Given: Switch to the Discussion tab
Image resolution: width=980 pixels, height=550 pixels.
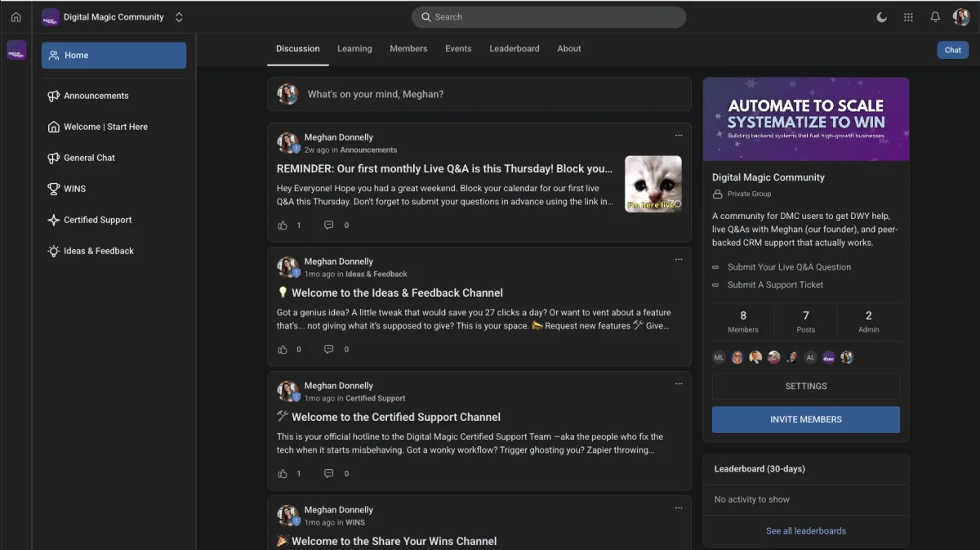Looking at the screenshot, I should point(298,49).
